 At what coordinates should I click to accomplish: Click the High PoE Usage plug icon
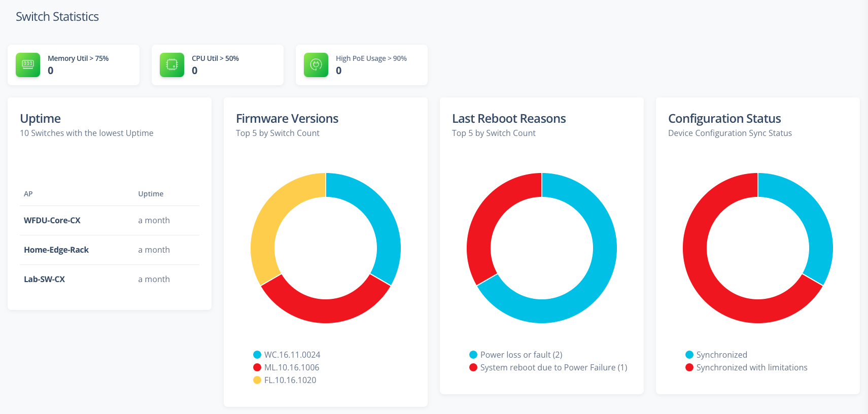pos(316,65)
